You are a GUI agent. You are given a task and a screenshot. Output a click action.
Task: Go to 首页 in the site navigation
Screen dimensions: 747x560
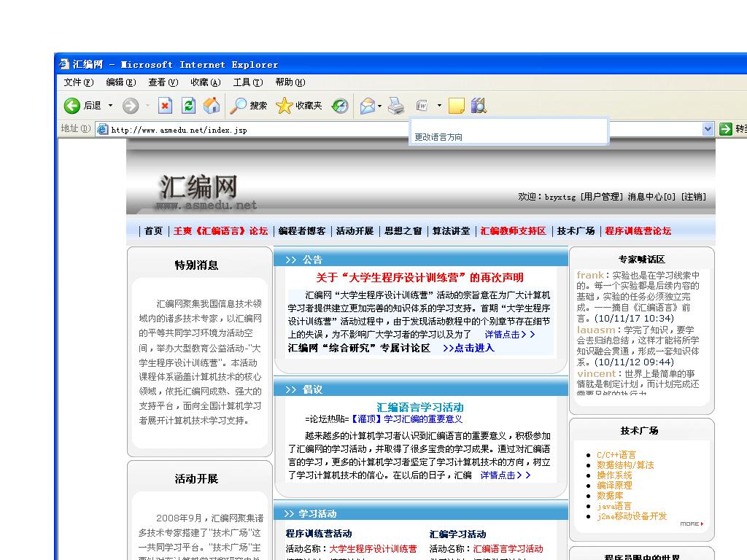tap(153, 231)
